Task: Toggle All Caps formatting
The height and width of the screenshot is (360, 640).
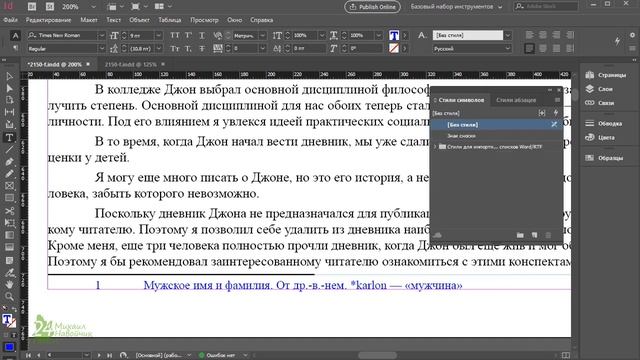Action: [x=175, y=36]
